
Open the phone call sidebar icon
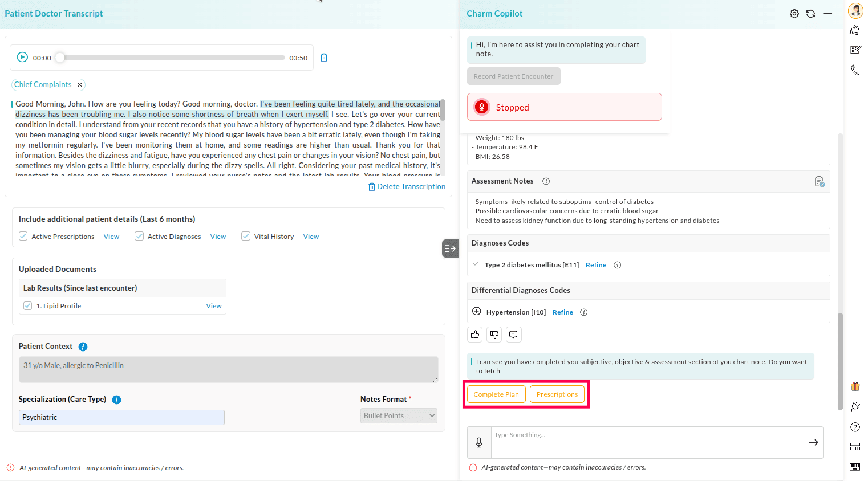855,70
